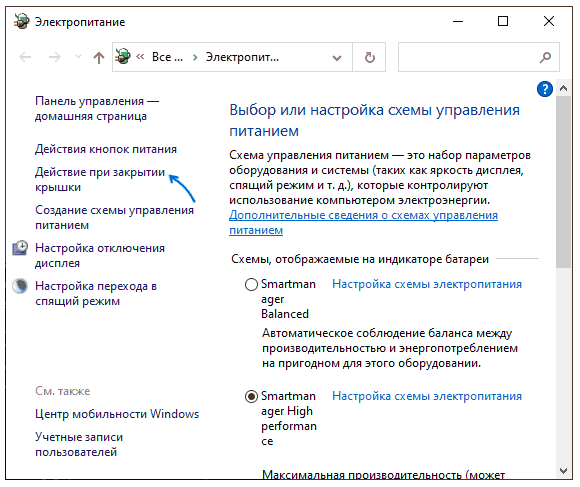The height and width of the screenshot is (487, 580).
Task: Click the sleep mode moon icon
Action: (20, 286)
